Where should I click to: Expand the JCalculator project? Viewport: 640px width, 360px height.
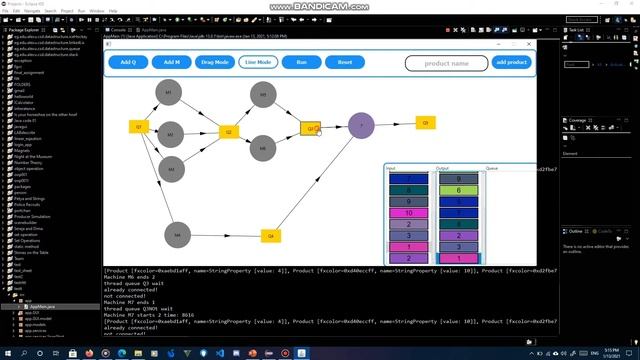point(3,102)
